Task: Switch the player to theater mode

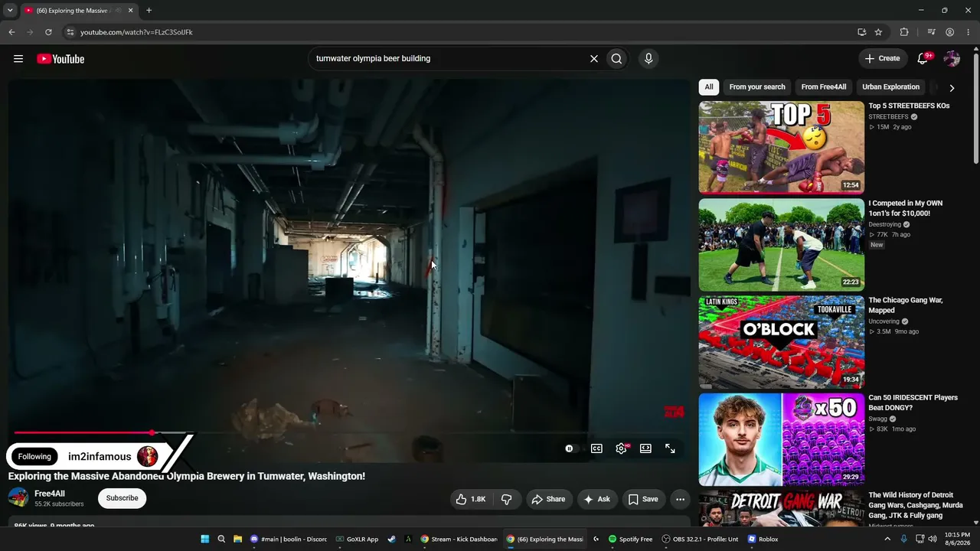Action: pyautogui.click(x=645, y=448)
